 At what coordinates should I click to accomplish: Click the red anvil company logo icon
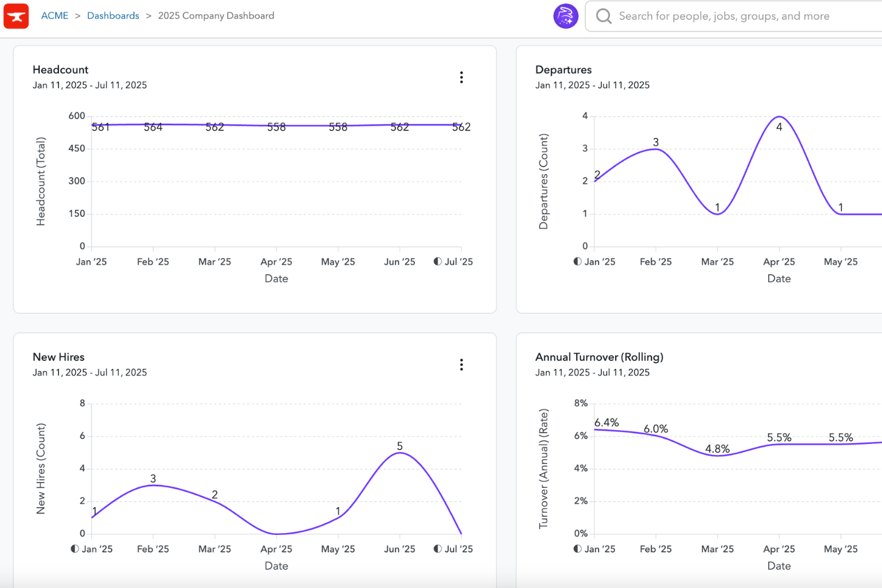(15, 15)
